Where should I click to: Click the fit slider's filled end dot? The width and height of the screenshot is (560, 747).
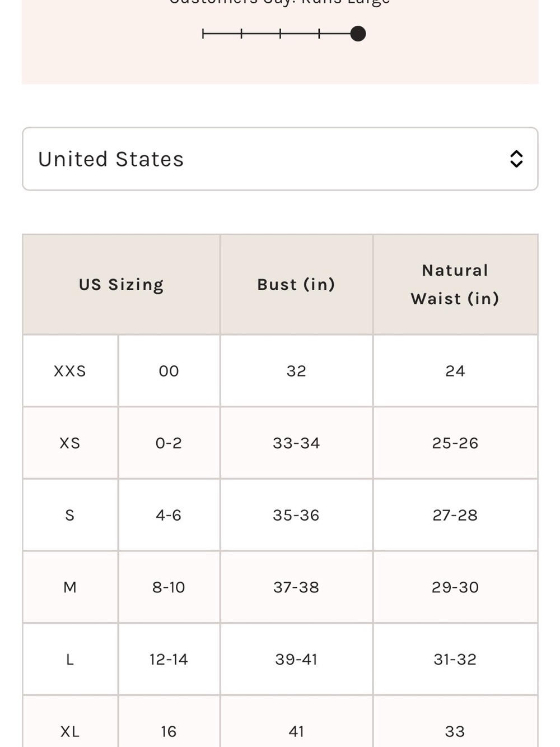[x=358, y=34]
